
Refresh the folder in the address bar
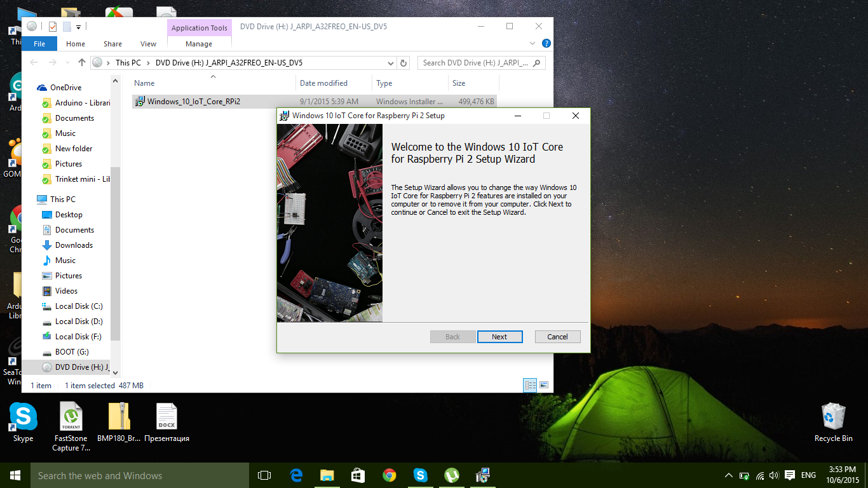[x=403, y=63]
